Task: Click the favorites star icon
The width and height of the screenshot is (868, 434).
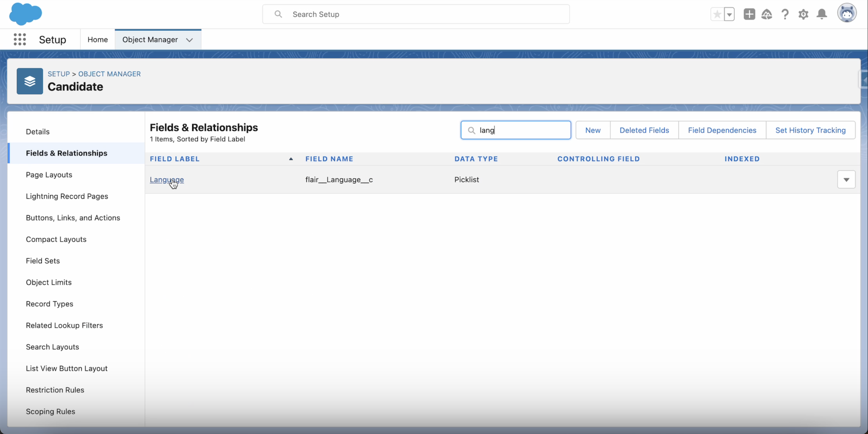Action: [717, 14]
